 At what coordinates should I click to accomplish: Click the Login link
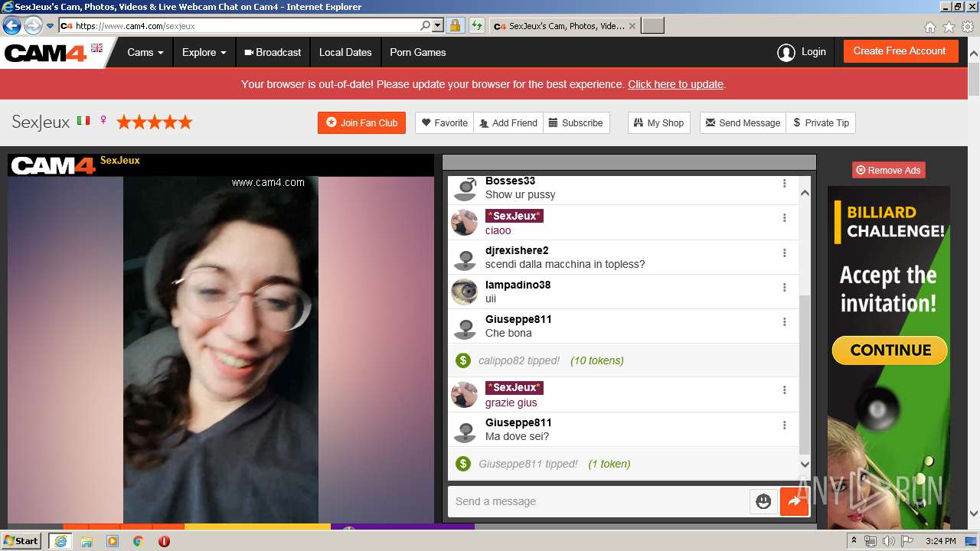(813, 52)
